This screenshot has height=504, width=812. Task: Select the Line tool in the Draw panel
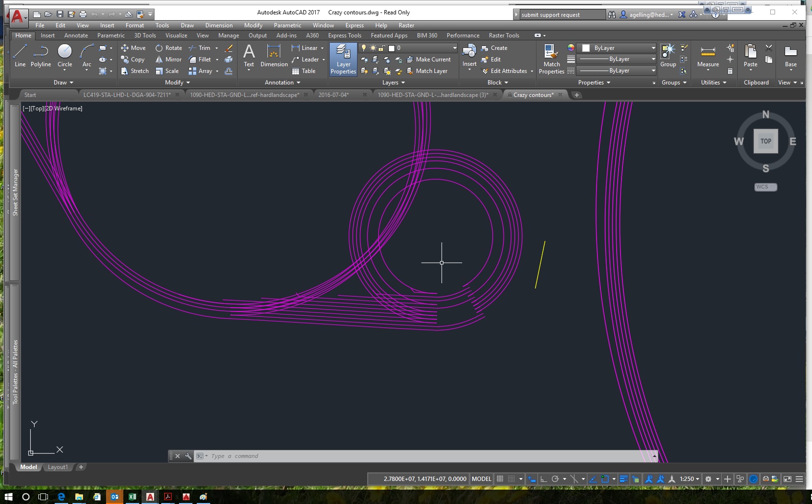20,54
